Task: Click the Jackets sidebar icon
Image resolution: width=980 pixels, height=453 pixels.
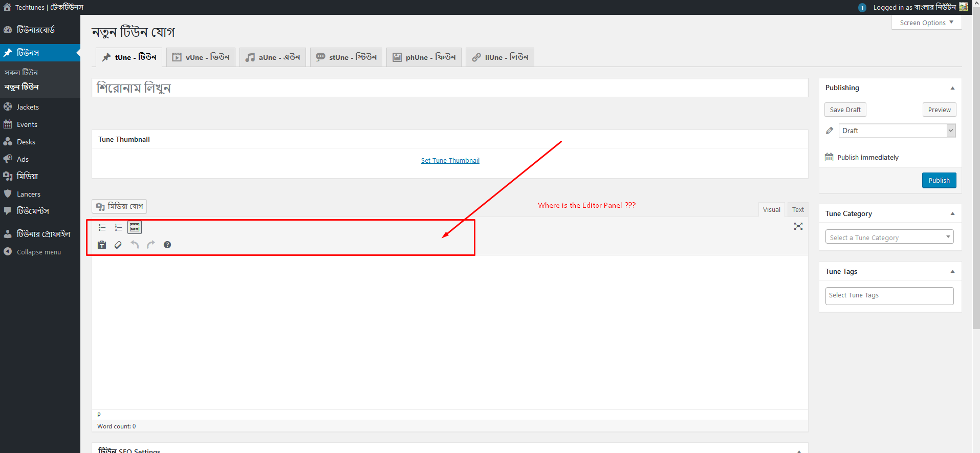Action: tap(8, 107)
